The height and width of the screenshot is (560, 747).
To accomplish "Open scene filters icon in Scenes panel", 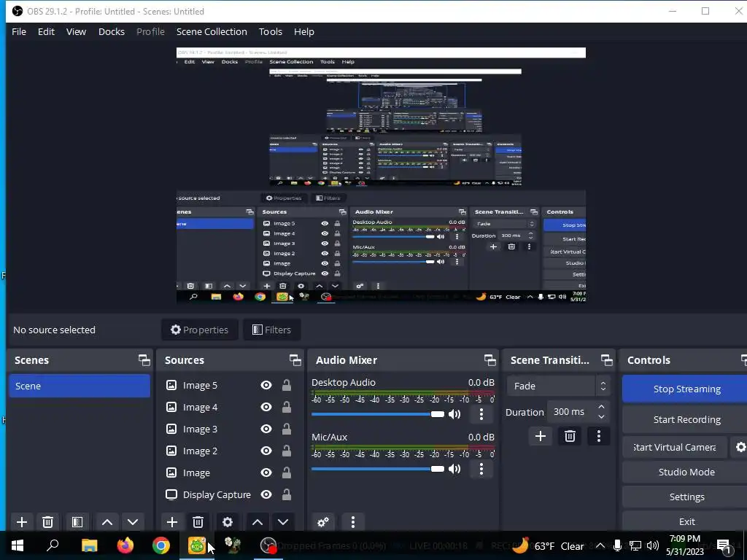I will 77,522.
